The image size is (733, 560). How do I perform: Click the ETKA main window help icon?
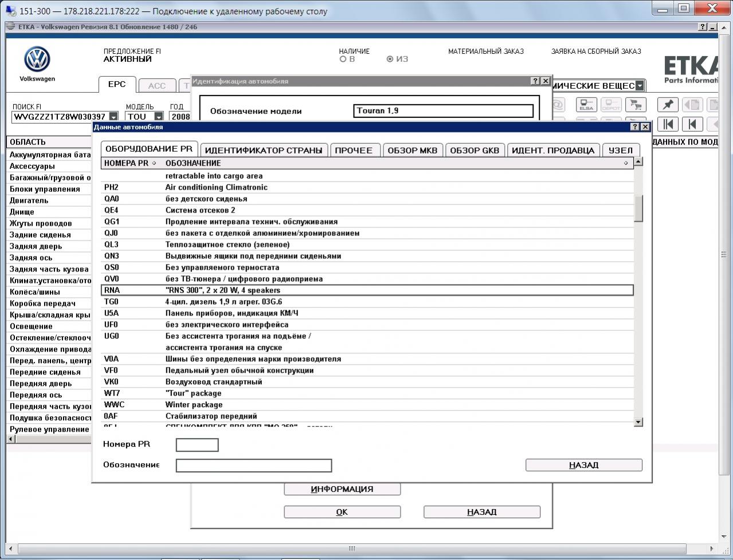click(703, 27)
